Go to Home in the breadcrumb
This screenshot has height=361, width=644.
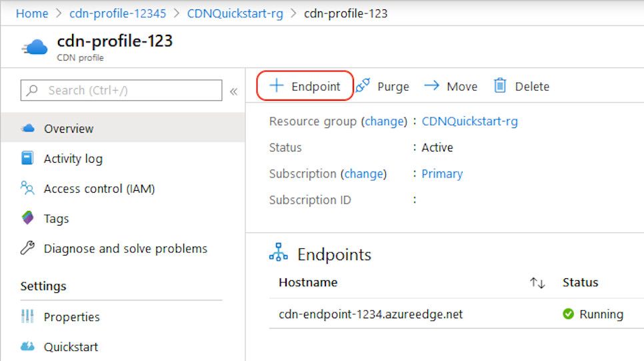click(x=32, y=13)
